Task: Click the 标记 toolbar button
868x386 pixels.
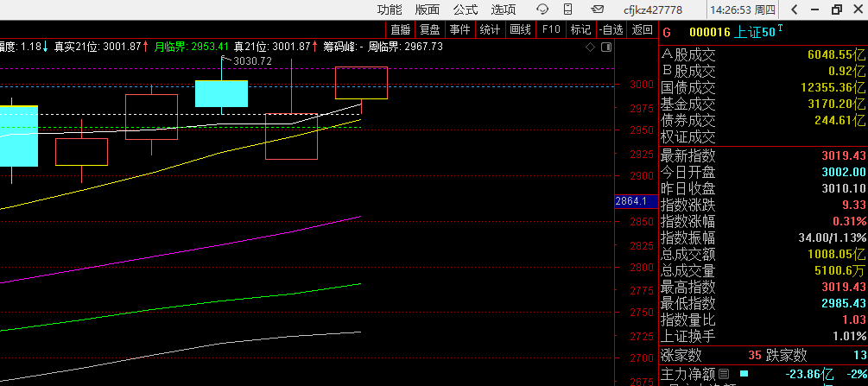Action: (x=580, y=30)
